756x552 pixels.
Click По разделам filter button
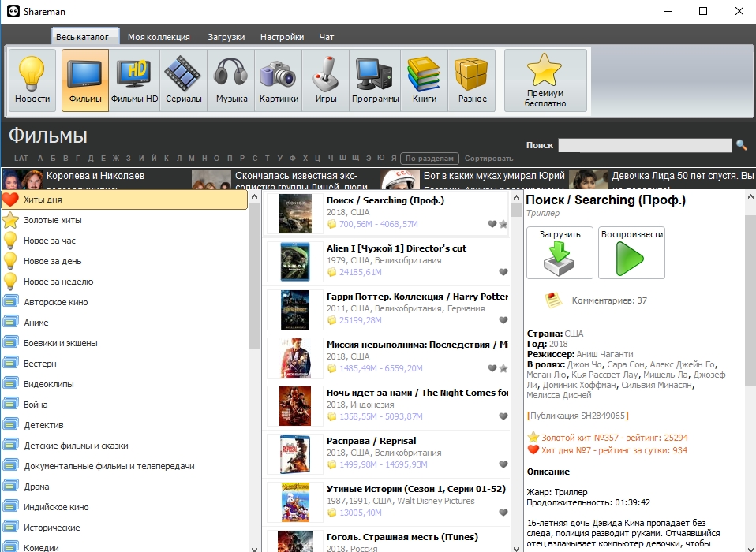point(429,158)
